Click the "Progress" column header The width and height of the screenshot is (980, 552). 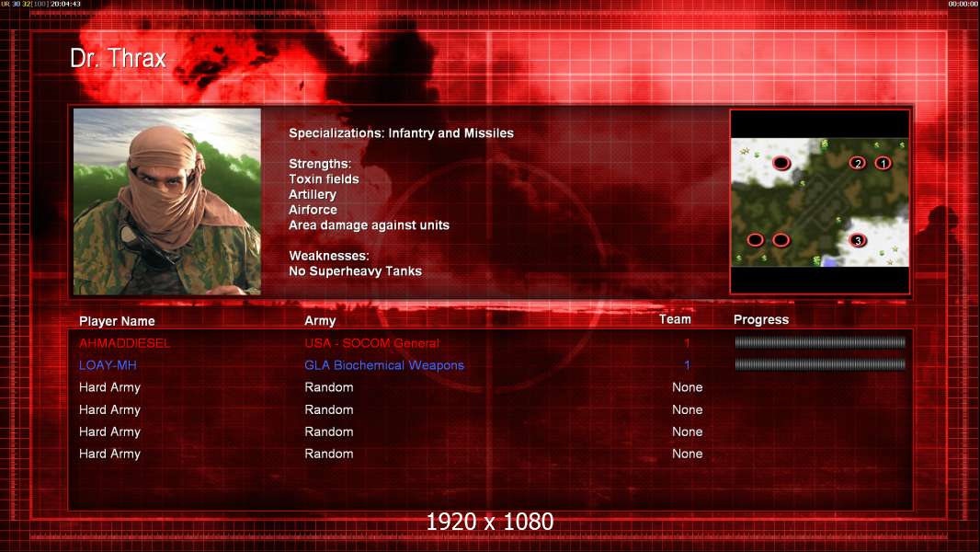(x=760, y=320)
